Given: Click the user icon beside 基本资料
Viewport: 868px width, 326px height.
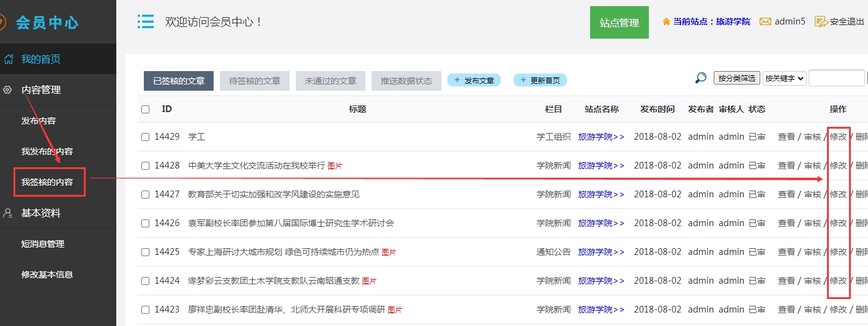Looking at the screenshot, I should pos(8,213).
